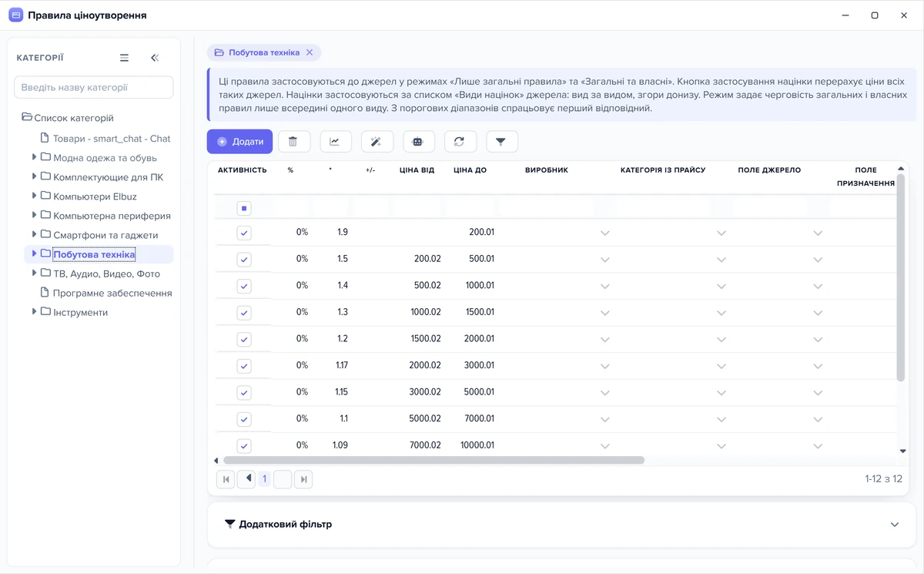Go to the last page of table

304,479
